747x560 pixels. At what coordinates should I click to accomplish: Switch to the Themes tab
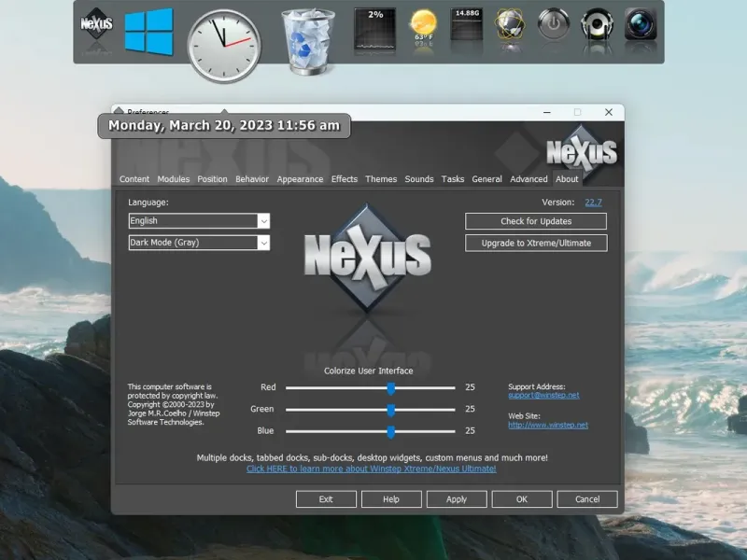point(381,179)
